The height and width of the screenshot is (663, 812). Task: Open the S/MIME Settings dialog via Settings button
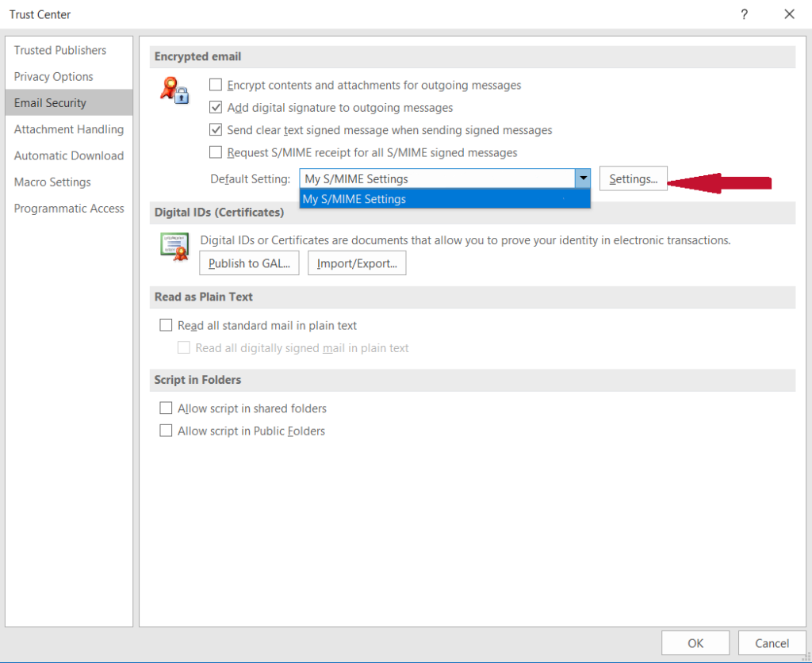pyautogui.click(x=633, y=178)
